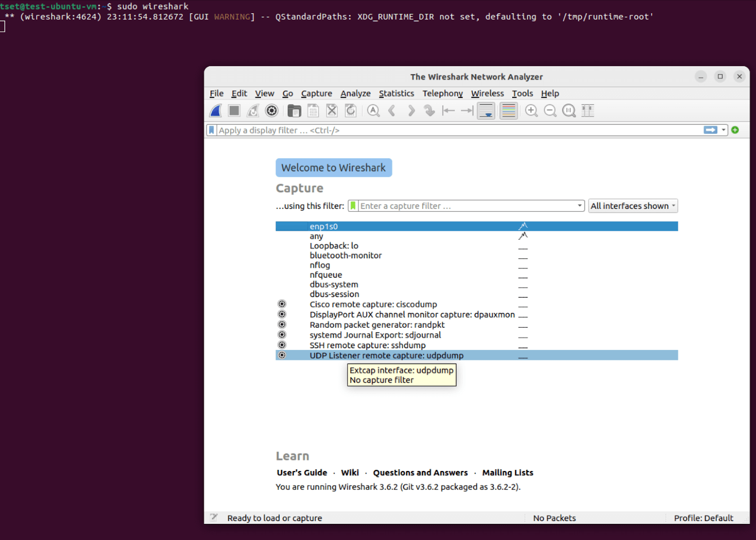756x540 pixels.
Task: Open the capture filter dropdown arrow
Action: coord(579,206)
